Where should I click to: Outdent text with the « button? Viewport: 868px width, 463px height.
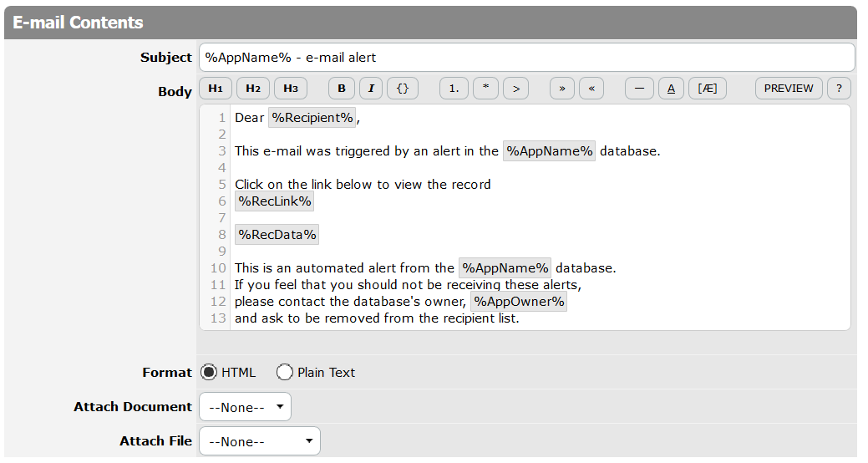click(x=591, y=89)
